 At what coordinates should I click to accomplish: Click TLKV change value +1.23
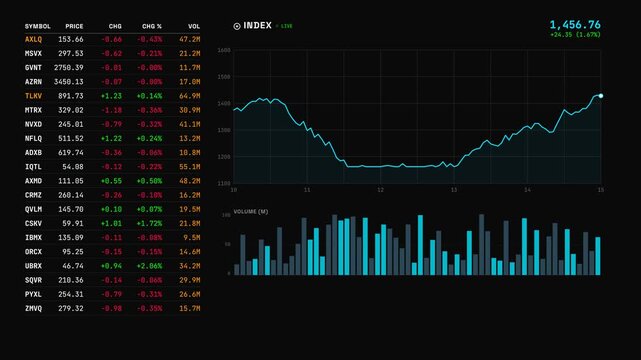point(111,96)
